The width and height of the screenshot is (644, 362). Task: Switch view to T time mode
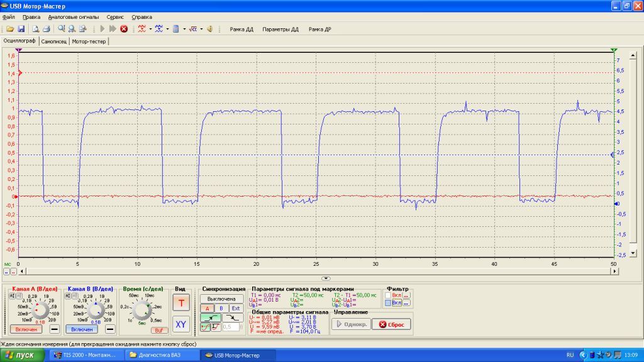[180, 303]
